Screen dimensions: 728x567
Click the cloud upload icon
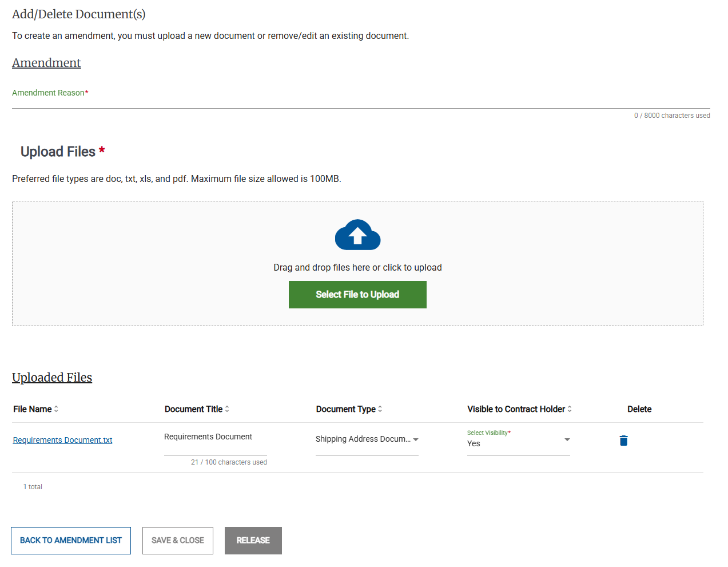coord(357,235)
